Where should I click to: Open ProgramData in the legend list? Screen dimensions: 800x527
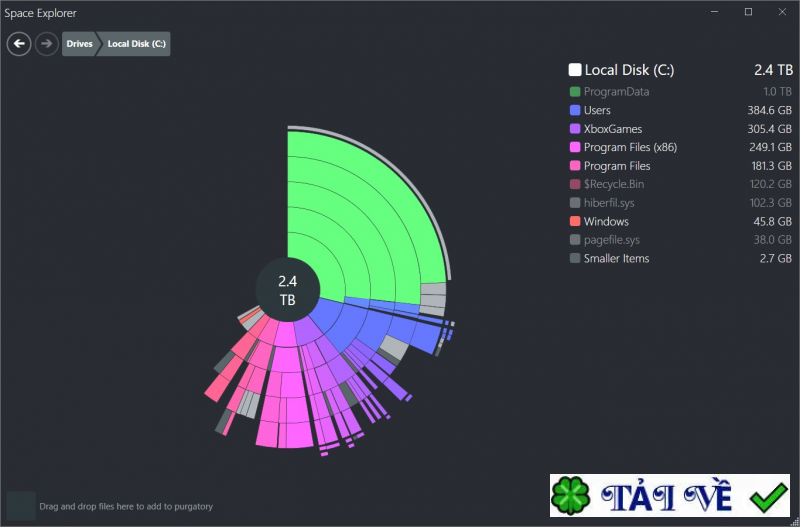pyautogui.click(x=616, y=92)
